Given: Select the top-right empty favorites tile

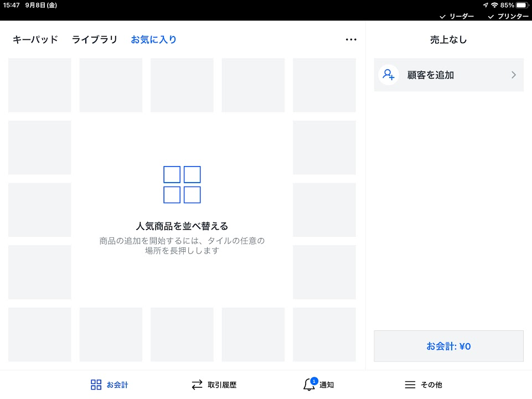Looking at the screenshot, I should (324, 85).
